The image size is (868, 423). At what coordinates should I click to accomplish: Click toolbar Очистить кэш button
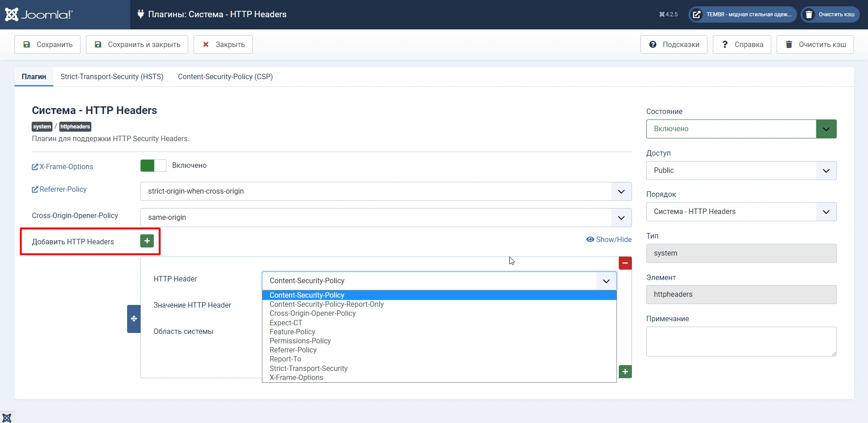(815, 45)
